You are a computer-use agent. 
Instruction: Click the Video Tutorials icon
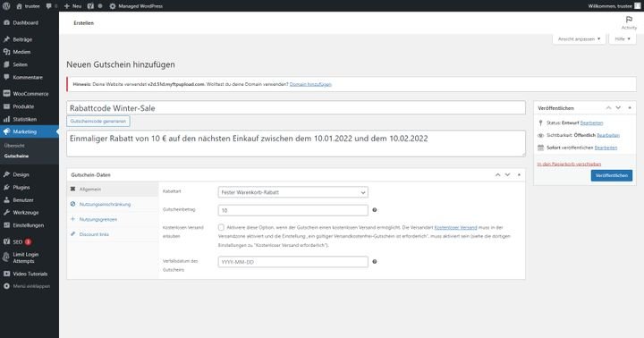(x=6, y=274)
